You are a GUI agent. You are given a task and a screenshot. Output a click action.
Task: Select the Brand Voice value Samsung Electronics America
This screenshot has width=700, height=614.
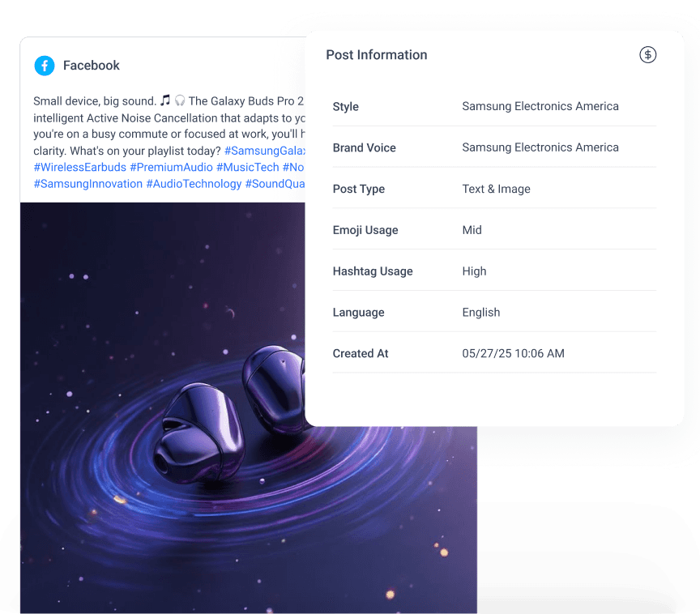[x=540, y=147]
